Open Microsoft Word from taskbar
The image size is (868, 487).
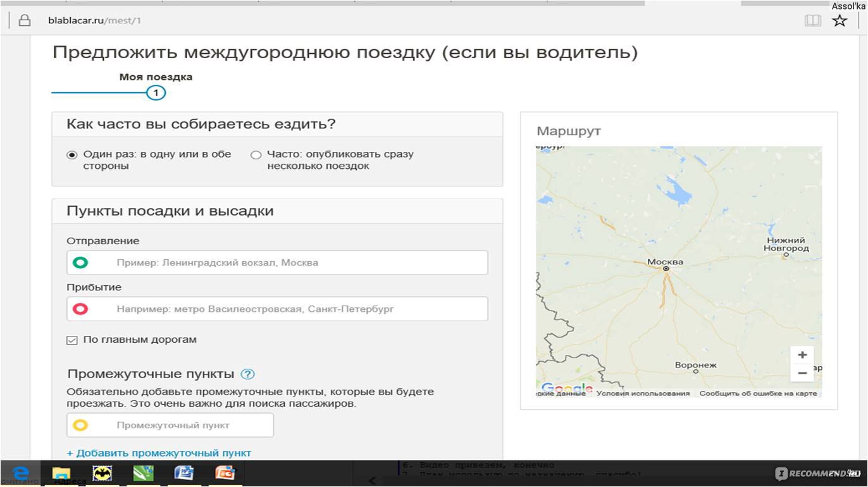[x=184, y=473]
